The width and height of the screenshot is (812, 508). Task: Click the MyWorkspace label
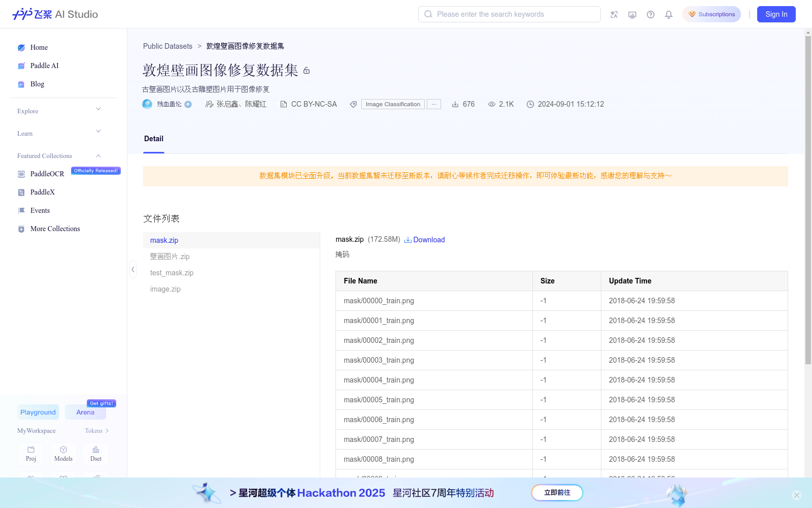coord(37,431)
